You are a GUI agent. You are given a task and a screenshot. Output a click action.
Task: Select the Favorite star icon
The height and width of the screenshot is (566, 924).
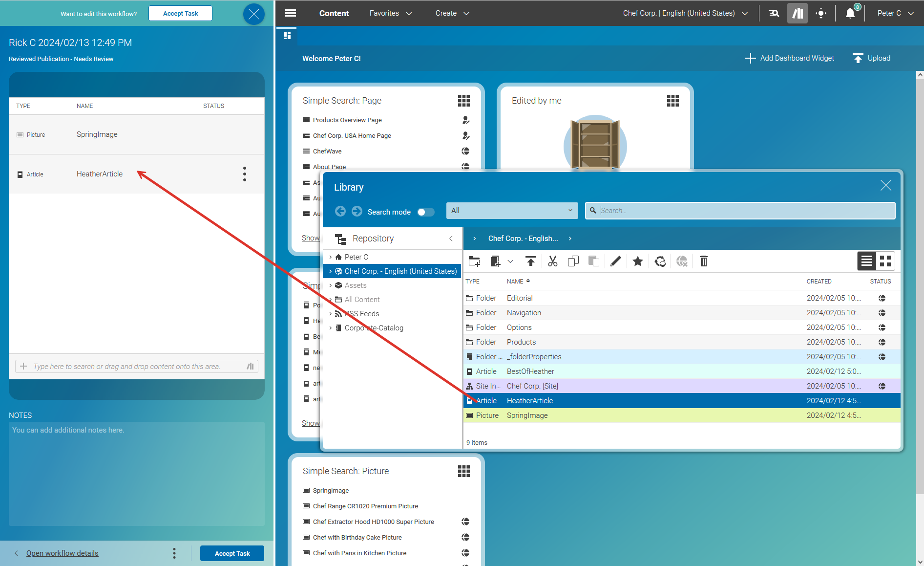click(x=637, y=261)
